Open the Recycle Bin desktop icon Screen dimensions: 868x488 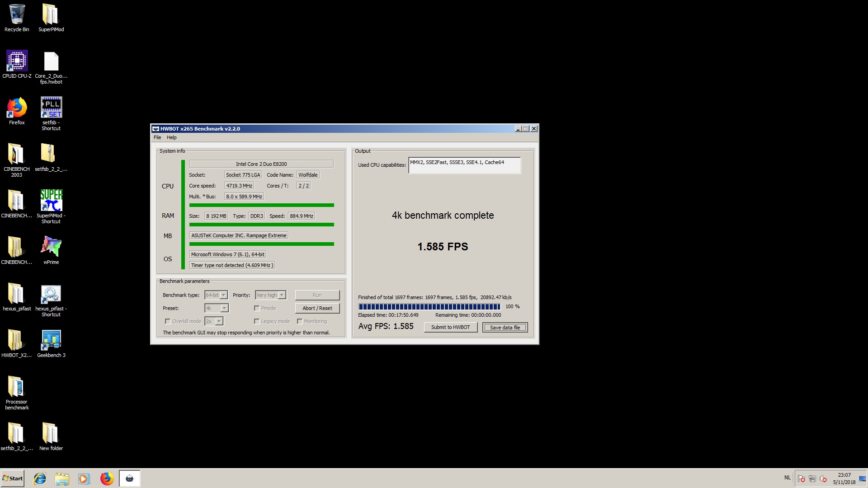[17, 18]
